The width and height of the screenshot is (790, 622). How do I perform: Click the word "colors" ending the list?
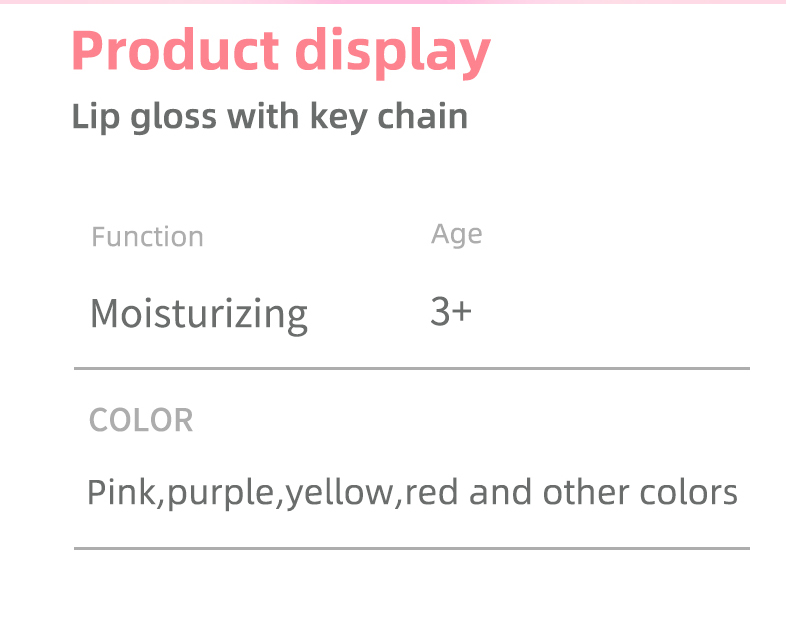click(688, 493)
